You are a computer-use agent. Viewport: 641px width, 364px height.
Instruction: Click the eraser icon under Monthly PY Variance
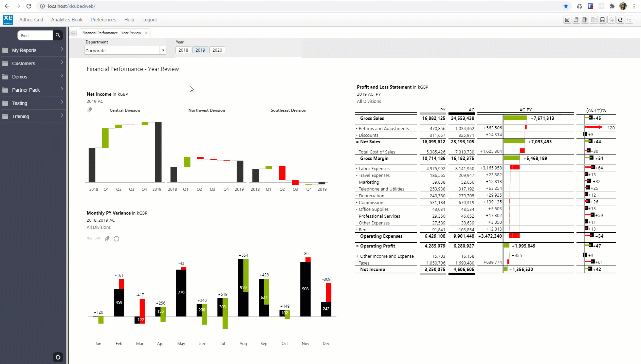107,239
